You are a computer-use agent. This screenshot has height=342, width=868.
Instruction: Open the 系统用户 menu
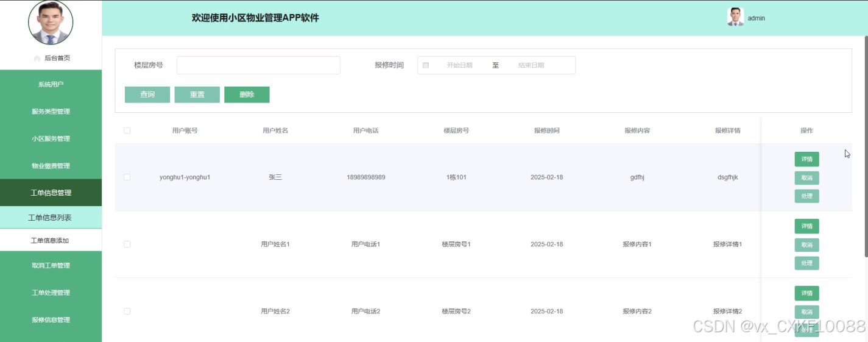coord(51,84)
